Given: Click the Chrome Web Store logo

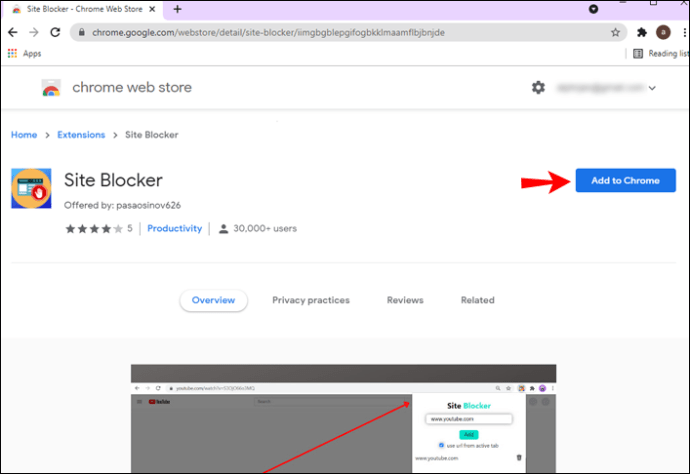Looking at the screenshot, I should pyautogui.click(x=51, y=88).
